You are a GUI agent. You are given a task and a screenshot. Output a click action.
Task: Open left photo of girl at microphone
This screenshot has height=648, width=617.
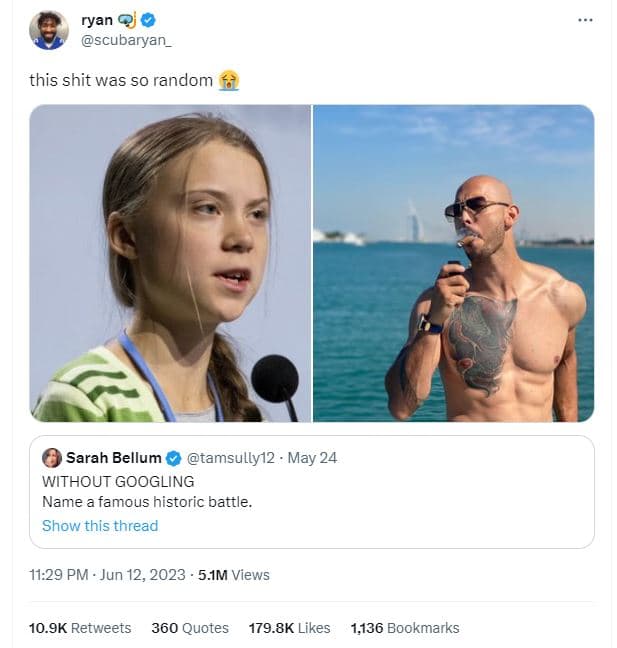tap(170, 263)
